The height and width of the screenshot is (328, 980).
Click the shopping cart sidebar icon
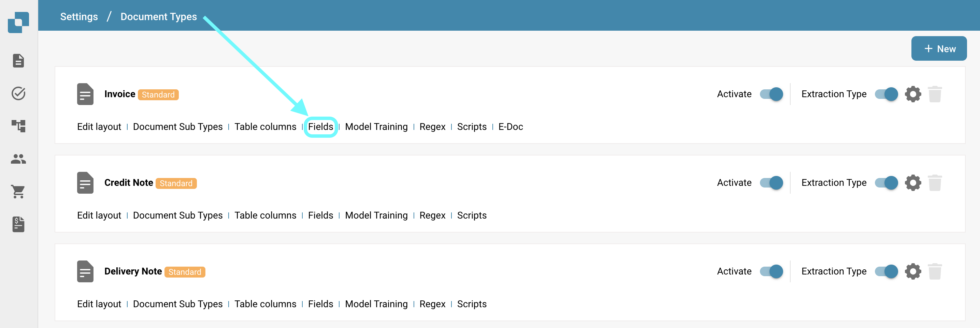coord(18,192)
